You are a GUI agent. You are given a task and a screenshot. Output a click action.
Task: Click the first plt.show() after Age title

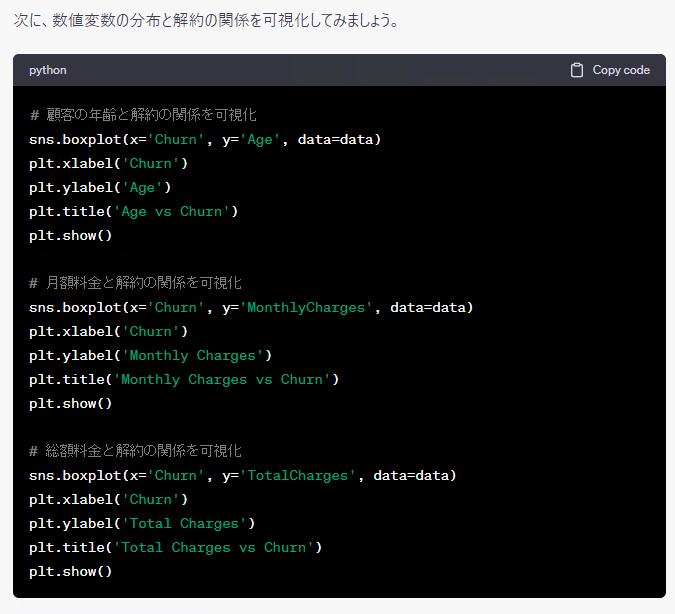tap(70, 235)
